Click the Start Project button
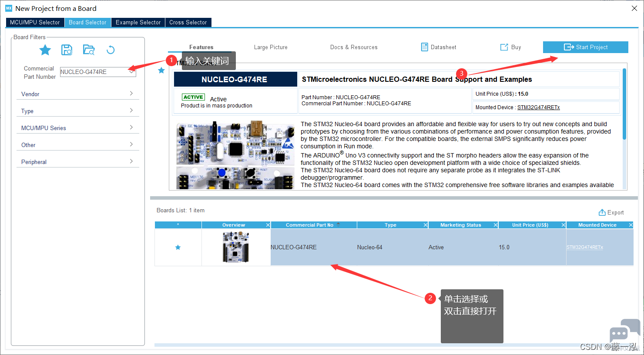The image size is (644, 355). pyautogui.click(x=586, y=47)
